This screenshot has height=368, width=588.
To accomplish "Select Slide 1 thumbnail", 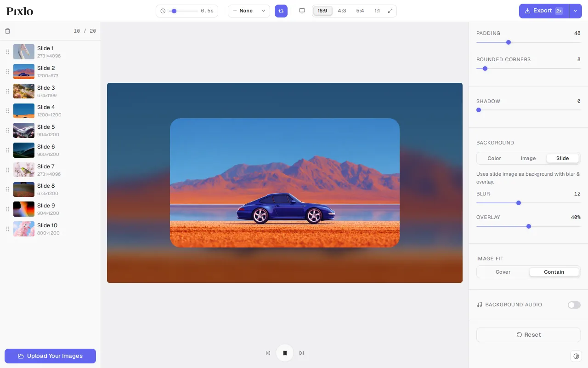I will [x=24, y=52].
